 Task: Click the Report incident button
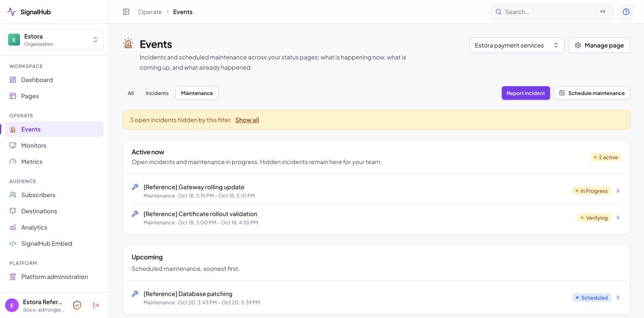(x=526, y=93)
